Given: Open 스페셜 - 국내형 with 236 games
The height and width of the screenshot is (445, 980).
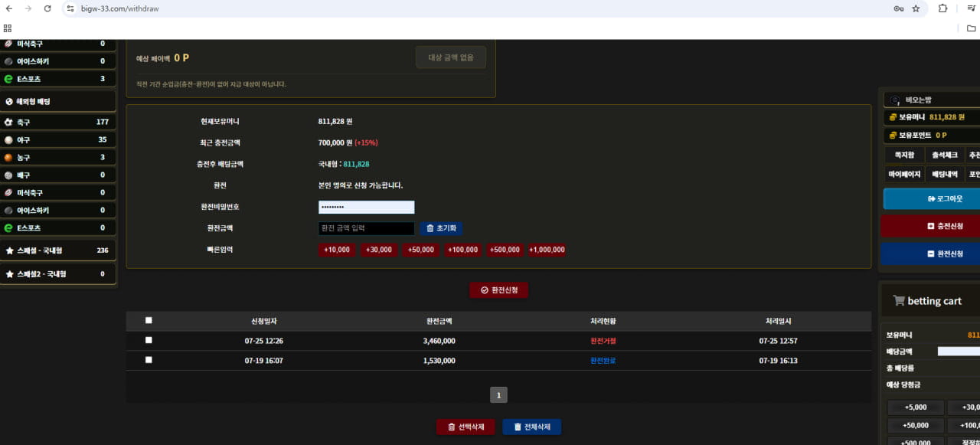Looking at the screenshot, I should [57, 250].
